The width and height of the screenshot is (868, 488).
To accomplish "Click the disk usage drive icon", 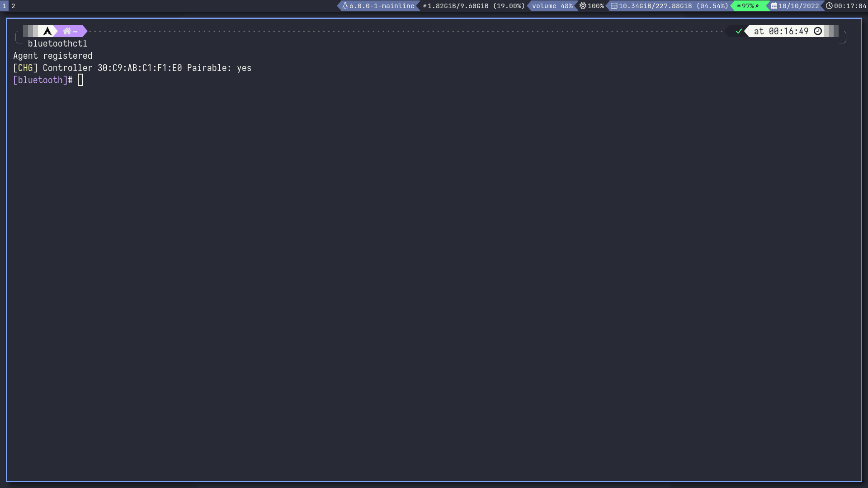I will tap(614, 6).
